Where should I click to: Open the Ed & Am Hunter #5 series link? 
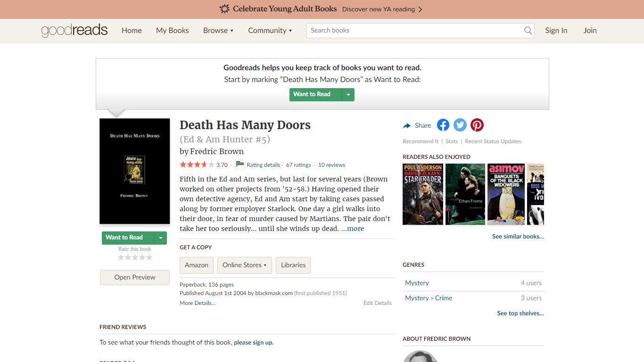coord(225,139)
